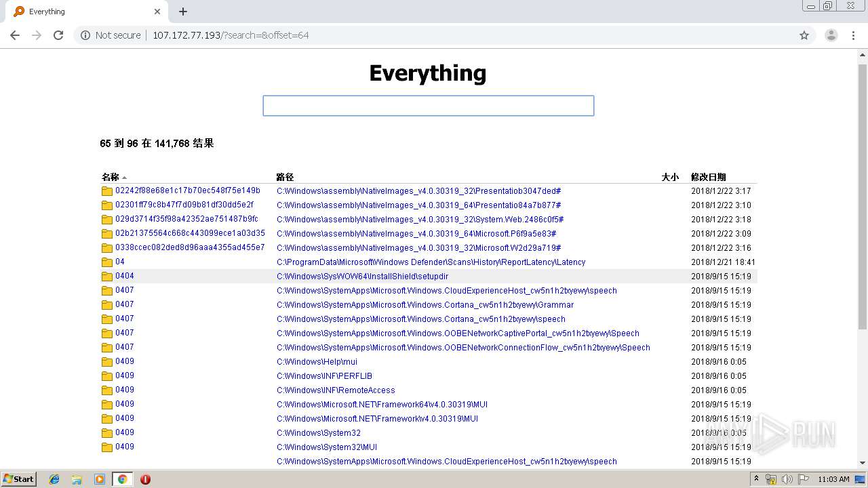The width and height of the screenshot is (868, 488).
Task: Open folder 02242f88e68e1c17b70ec548f75e149b
Action: [x=188, y=190]
